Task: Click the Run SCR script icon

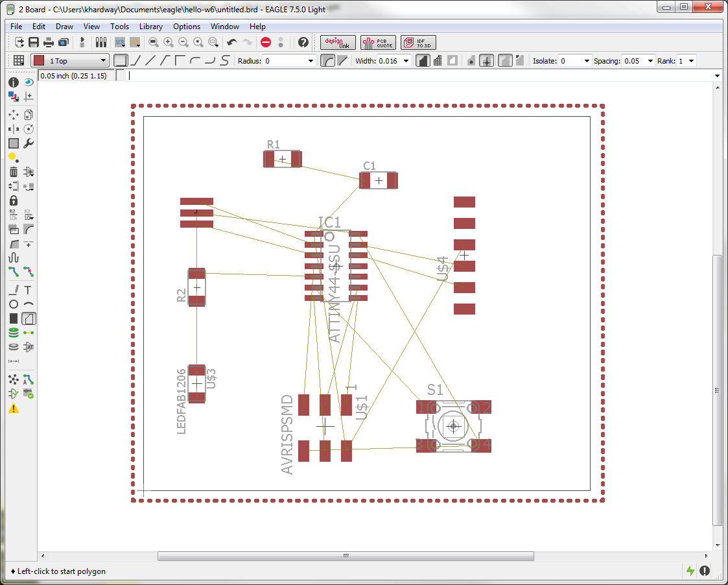Action: (x=120, y=42)
